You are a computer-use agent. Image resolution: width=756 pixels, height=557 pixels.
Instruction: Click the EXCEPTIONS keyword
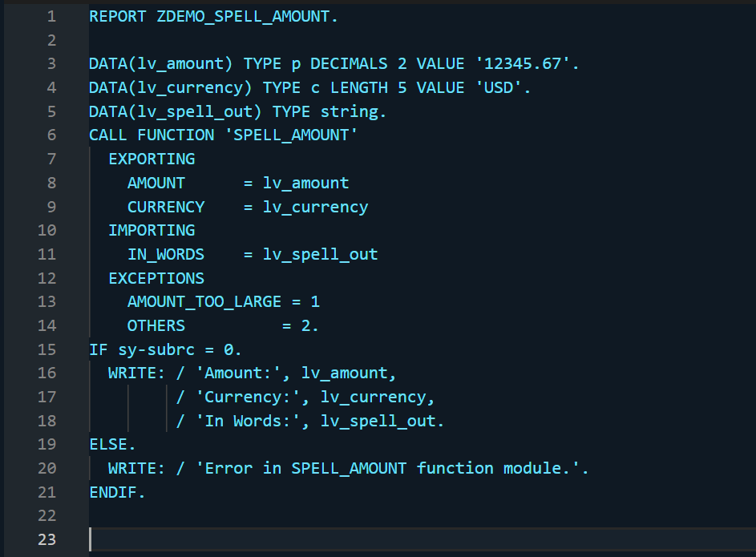click(x=156, y=278)
